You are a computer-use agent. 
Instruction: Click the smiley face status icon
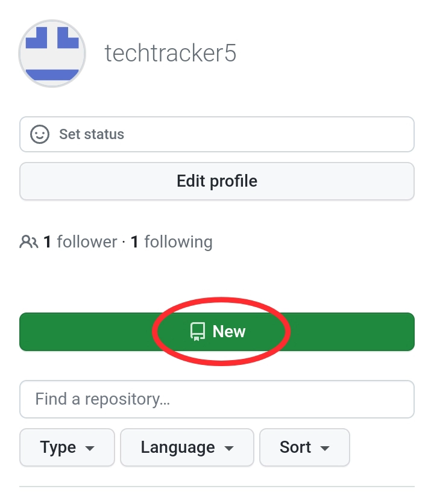[40, 134]
